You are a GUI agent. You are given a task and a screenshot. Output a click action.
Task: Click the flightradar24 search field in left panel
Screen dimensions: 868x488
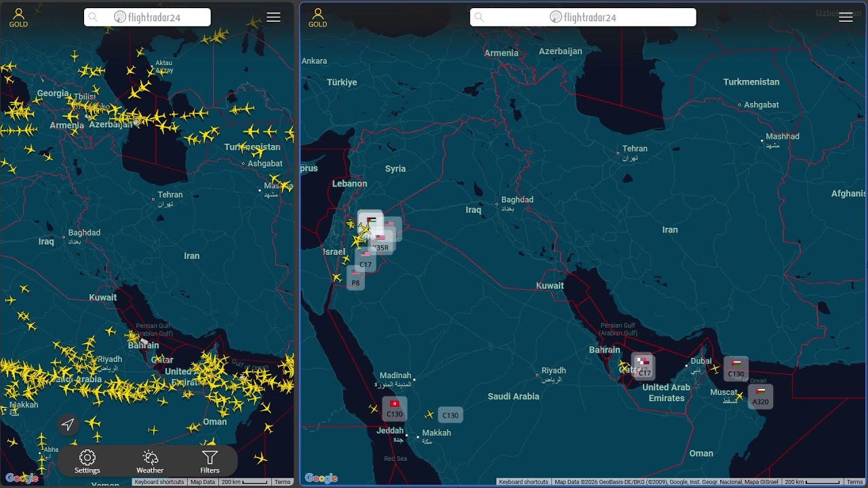(x=147, y=18)
